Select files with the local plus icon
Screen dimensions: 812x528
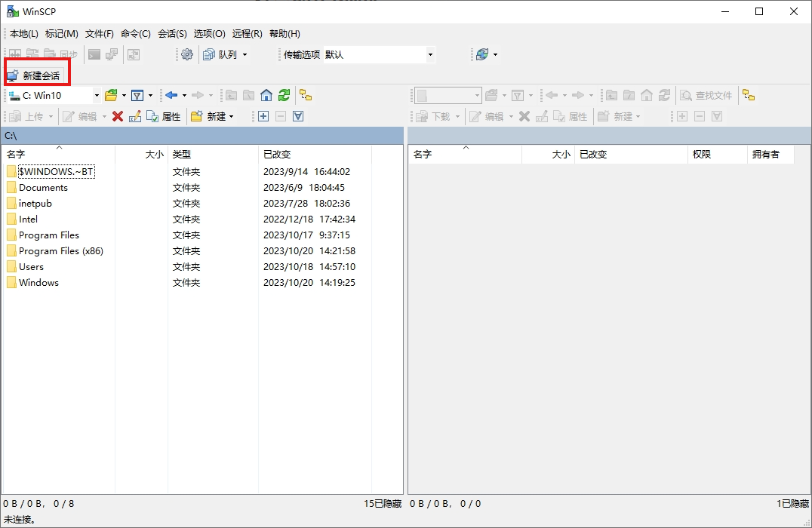point(263,116)
